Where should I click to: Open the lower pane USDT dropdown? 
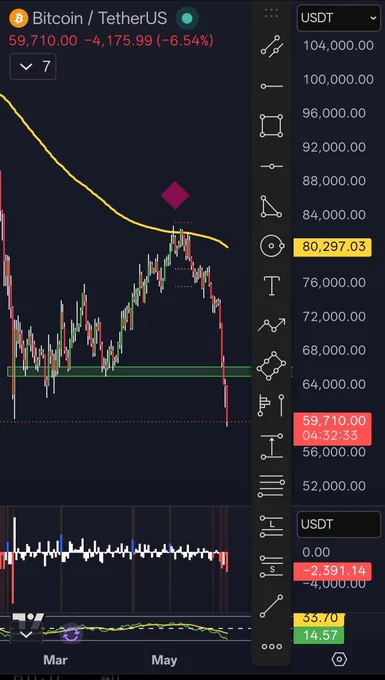point(339,524)
